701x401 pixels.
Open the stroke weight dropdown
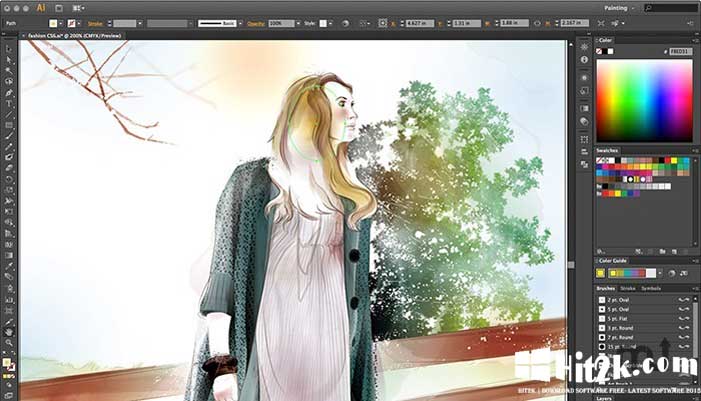pos(139,23)
